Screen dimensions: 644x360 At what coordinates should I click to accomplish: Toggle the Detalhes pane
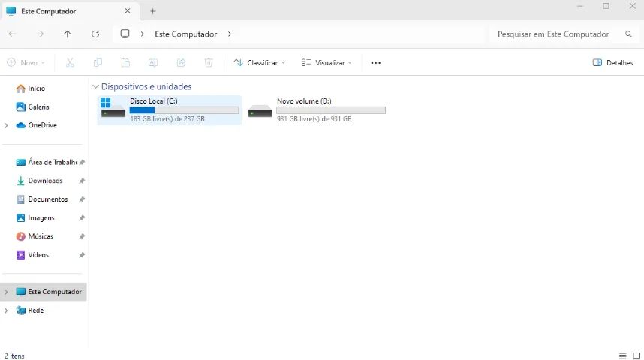tap(612, 62)
